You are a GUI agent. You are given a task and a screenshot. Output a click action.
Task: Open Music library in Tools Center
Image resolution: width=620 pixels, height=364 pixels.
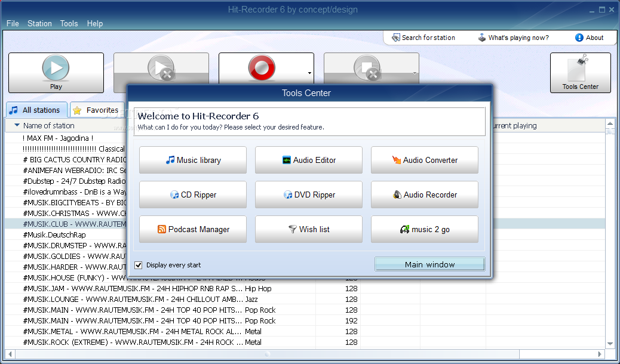tap(193, 160)
